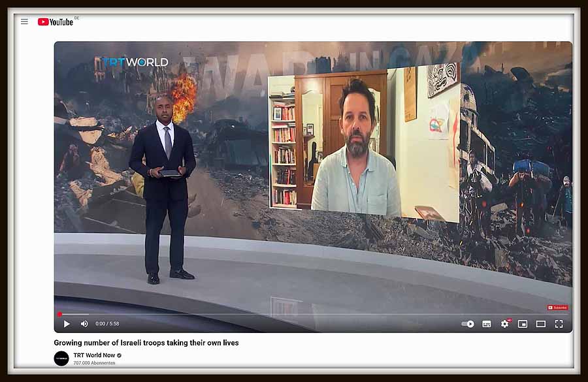Enter full screen mode
The height and width of the screenshot is (382, 588).
[559, 324]
